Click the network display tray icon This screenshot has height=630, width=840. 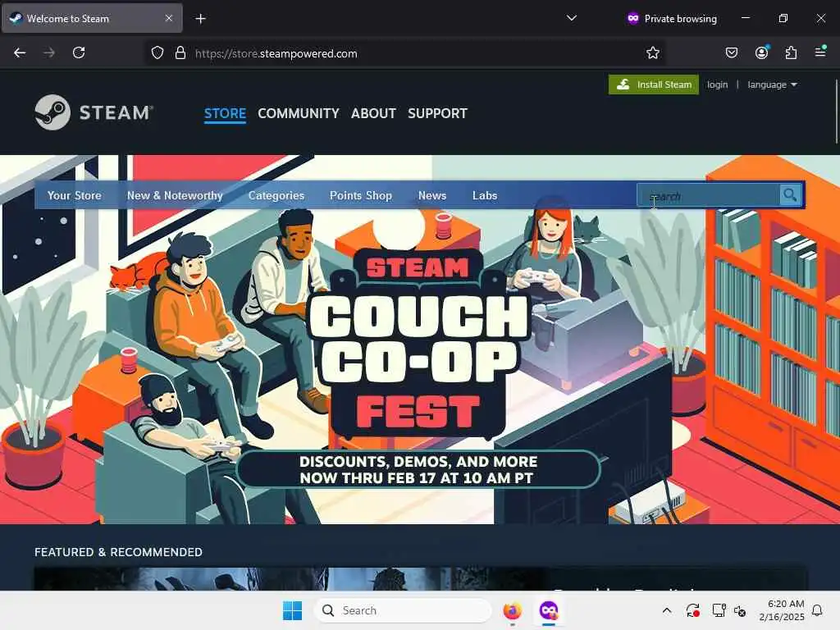pos(719,610)
